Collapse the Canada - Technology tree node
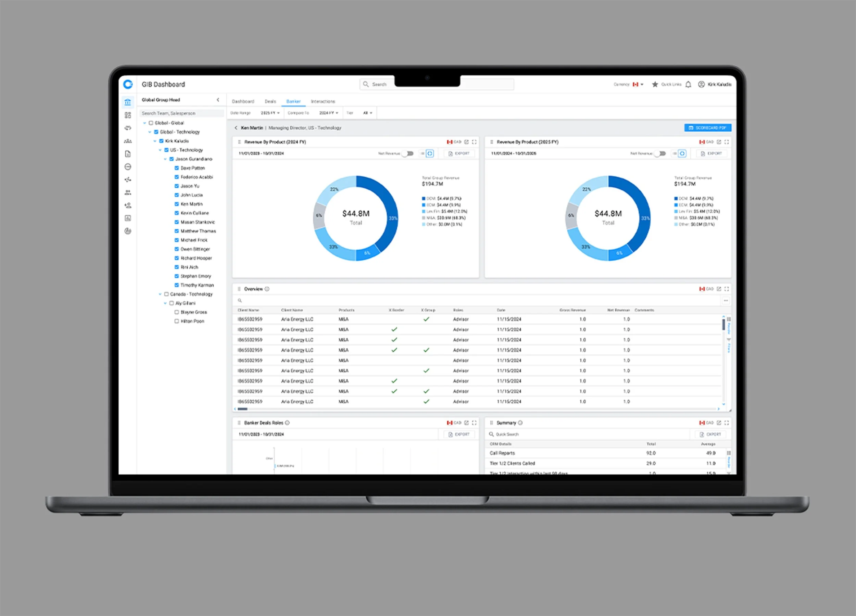The height and width of the screenshot is (616, 856). 160,294
